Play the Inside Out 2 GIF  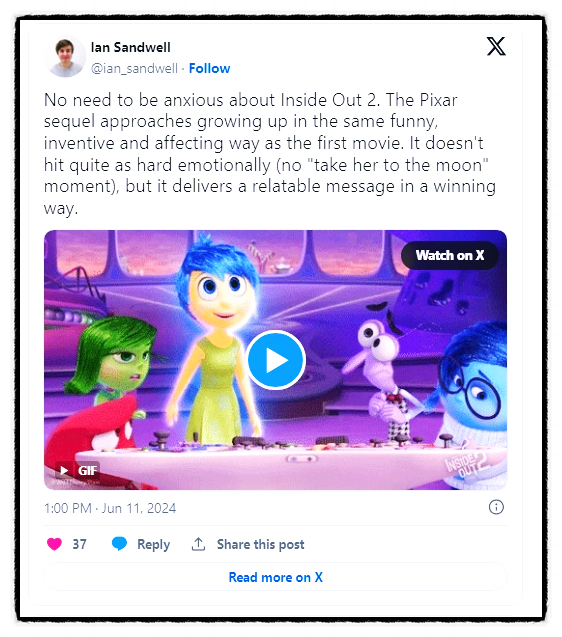276,360
